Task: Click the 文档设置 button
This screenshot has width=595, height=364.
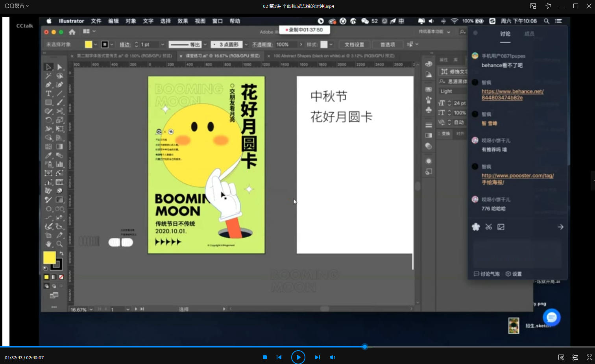Action: click(x=354, y=44)
